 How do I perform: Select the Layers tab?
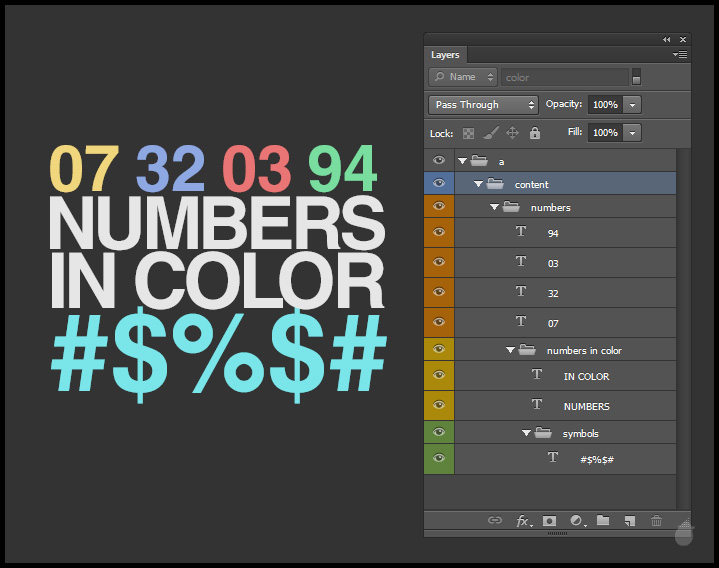(445, 55)
